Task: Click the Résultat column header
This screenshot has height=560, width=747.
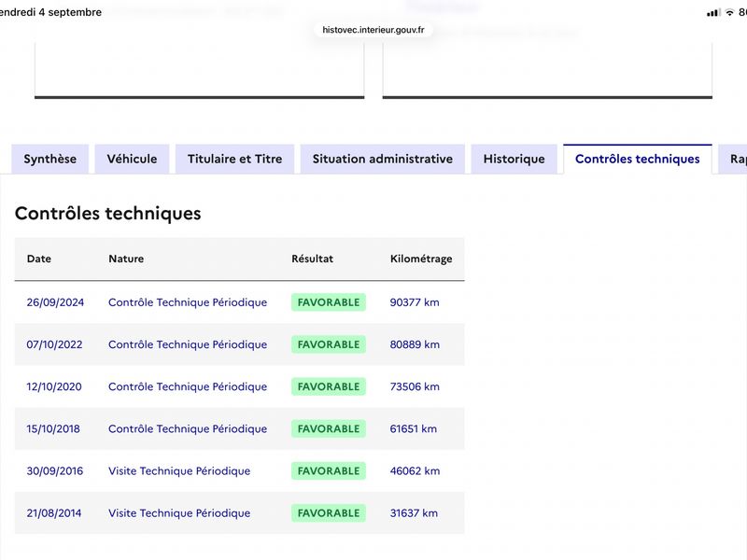Action: tap(313, 259)
